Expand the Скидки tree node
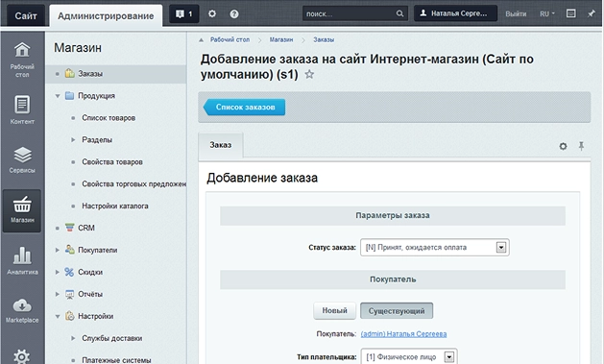Image resolution: width=604 pixels, height=364 pixels. pyautogui.click(x=58, y=272)
